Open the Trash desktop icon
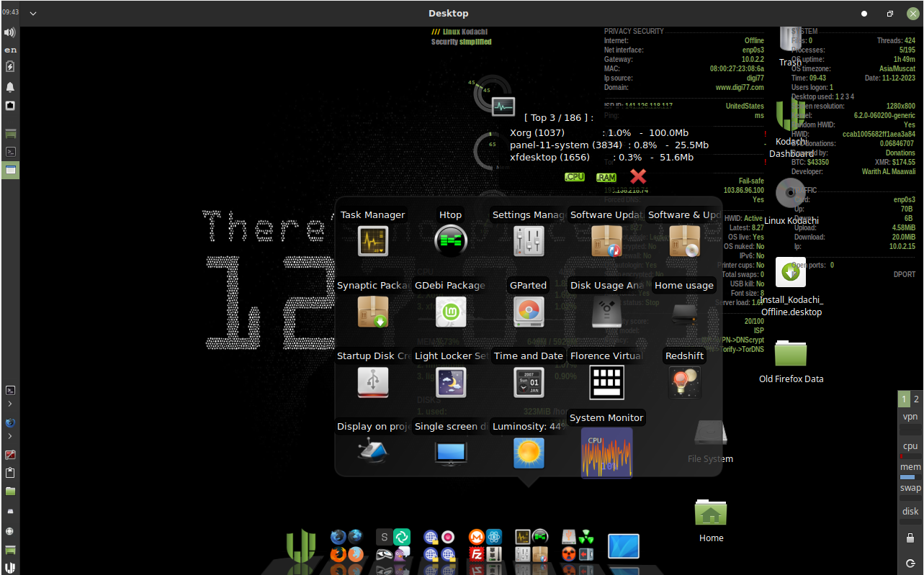This screenshot has width=924, height=575. click(790, 38)
